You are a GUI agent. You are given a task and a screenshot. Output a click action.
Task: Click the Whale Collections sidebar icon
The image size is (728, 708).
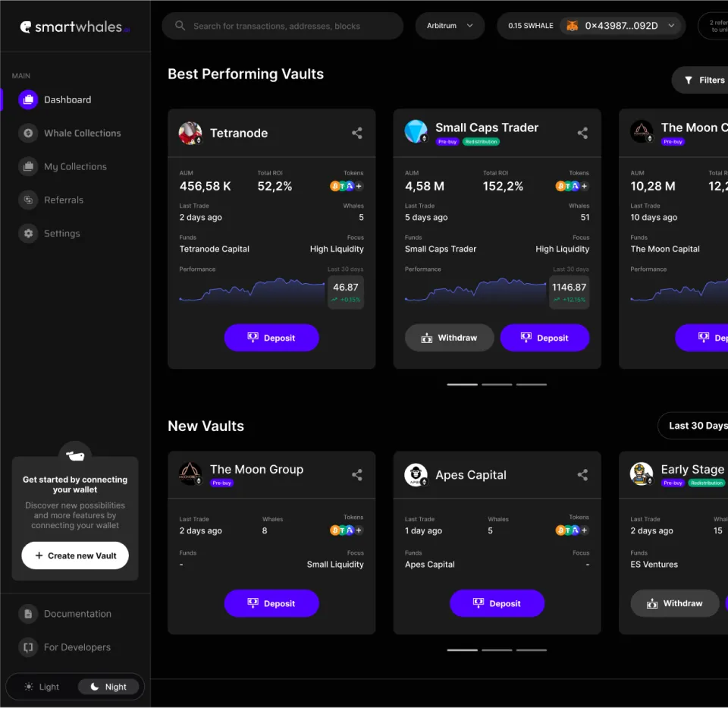(x=28, y=134)
